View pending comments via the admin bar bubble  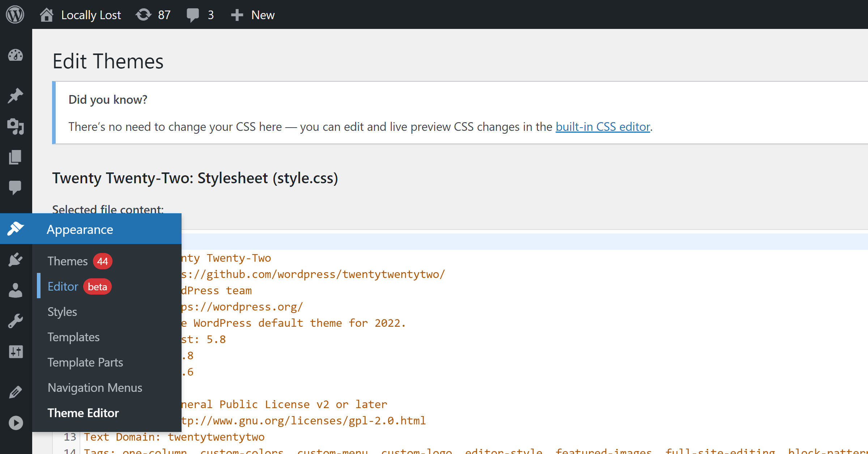199,14
